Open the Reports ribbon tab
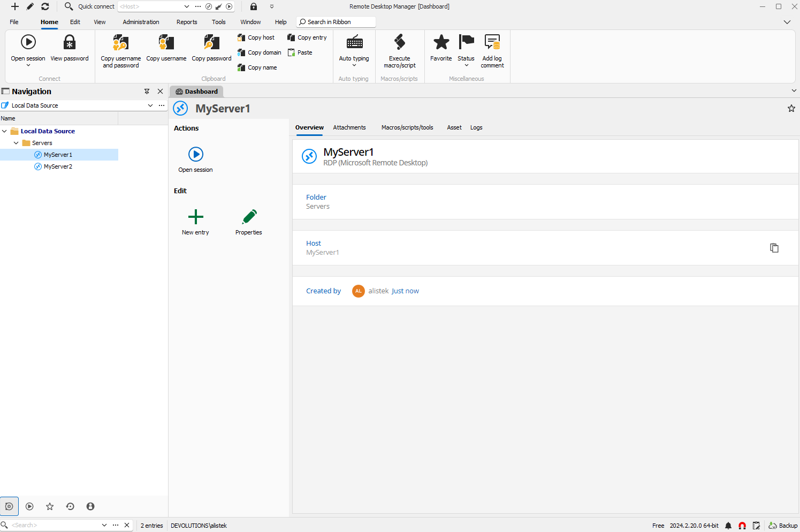This screenshot has height=532, width=800. click(187, 22)
